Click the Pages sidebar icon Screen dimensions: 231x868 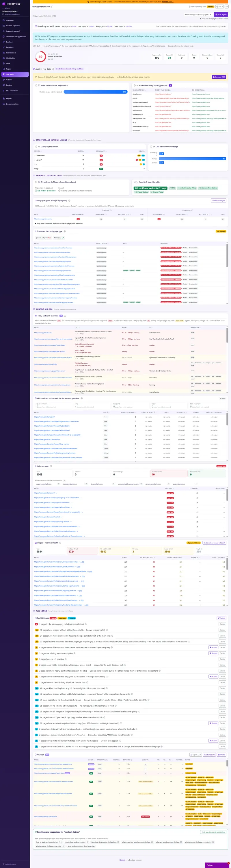point(3,69)
